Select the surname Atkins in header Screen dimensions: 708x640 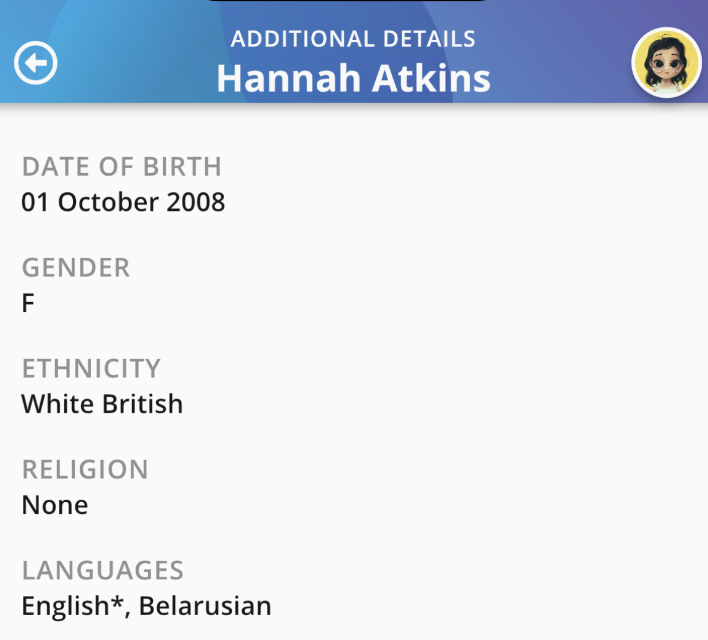[431, 78]
